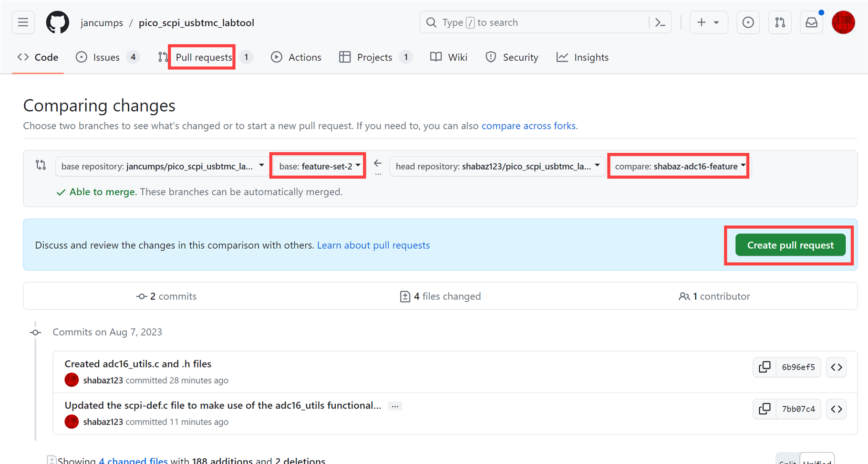The image size is (868, 464).
Task: Switch to the Issues tab
Action: pyautogui.click(x=107, y=57)
